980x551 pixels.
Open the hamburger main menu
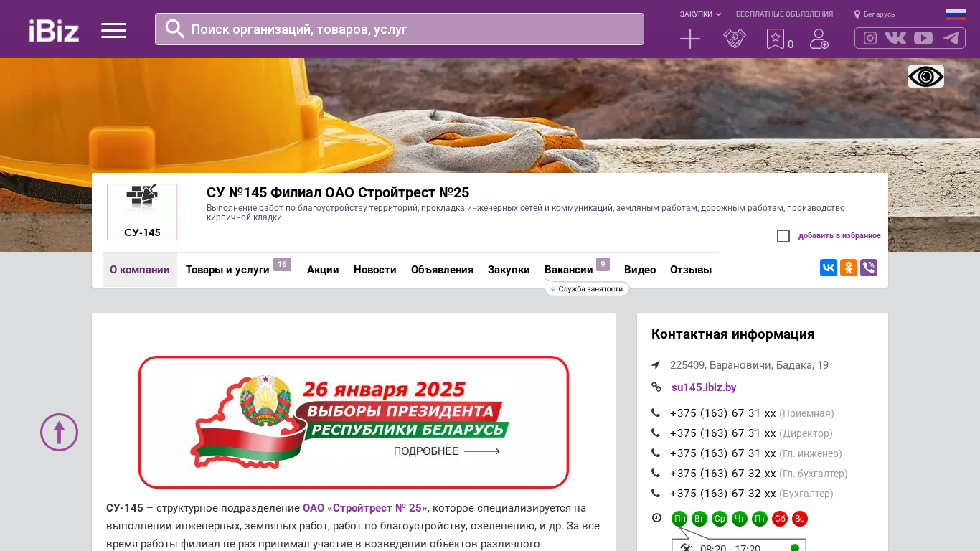(113, 30)
